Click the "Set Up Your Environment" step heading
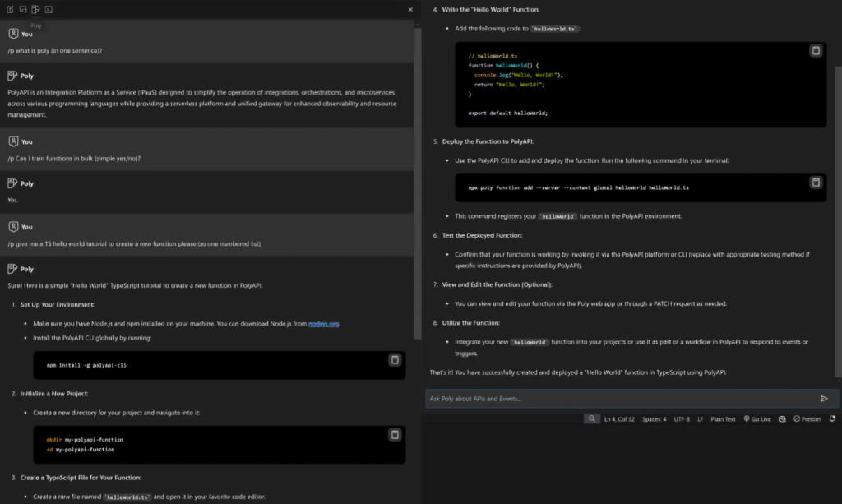Viewport: 842px width, 504px height. coord(58,304)
